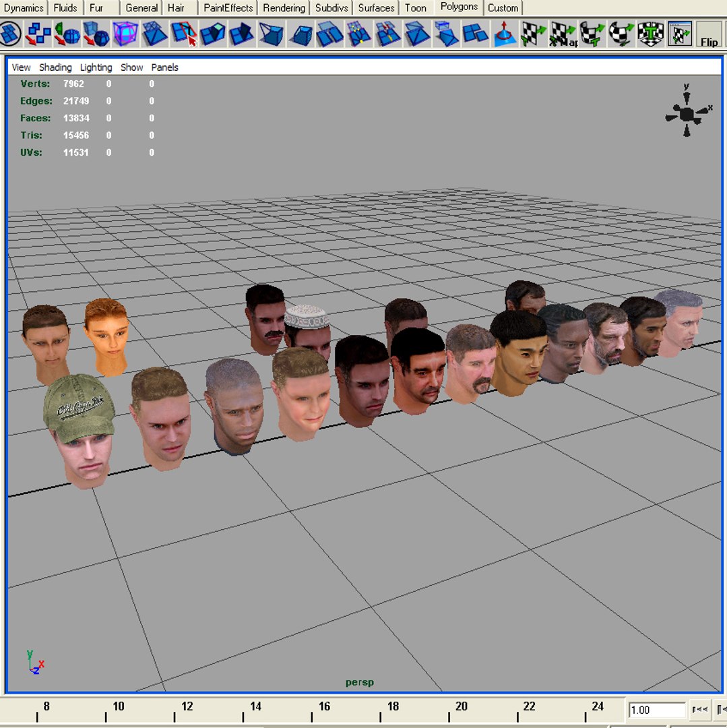Open the Panels menu
The image size is (727, 728).
pos(164,67)
